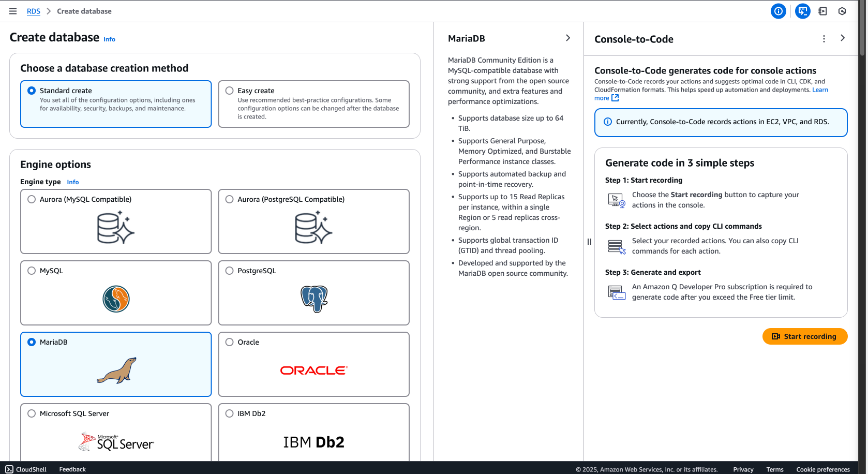Click the Step 1 start recording icon

coord(617,200)
